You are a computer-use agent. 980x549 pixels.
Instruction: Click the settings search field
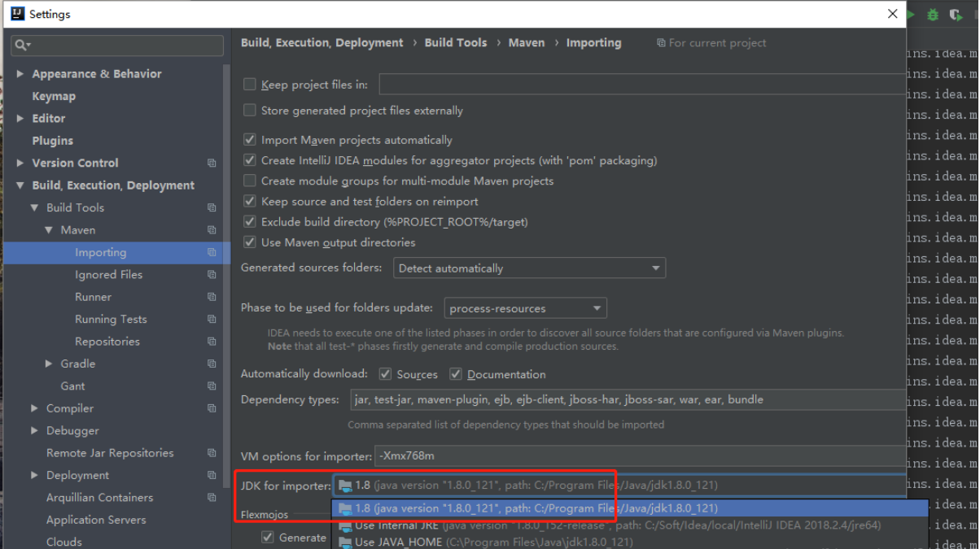coord(117,46)
